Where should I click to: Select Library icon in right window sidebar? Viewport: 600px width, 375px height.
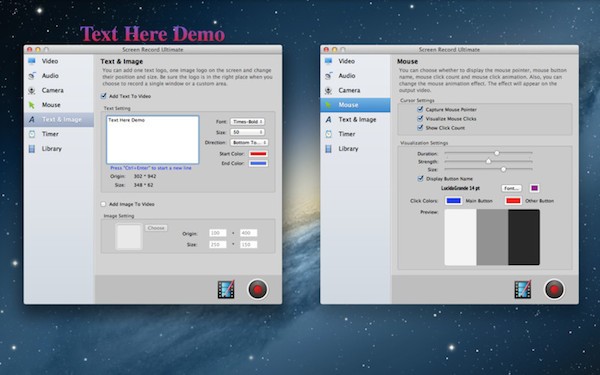coord(328,148)
